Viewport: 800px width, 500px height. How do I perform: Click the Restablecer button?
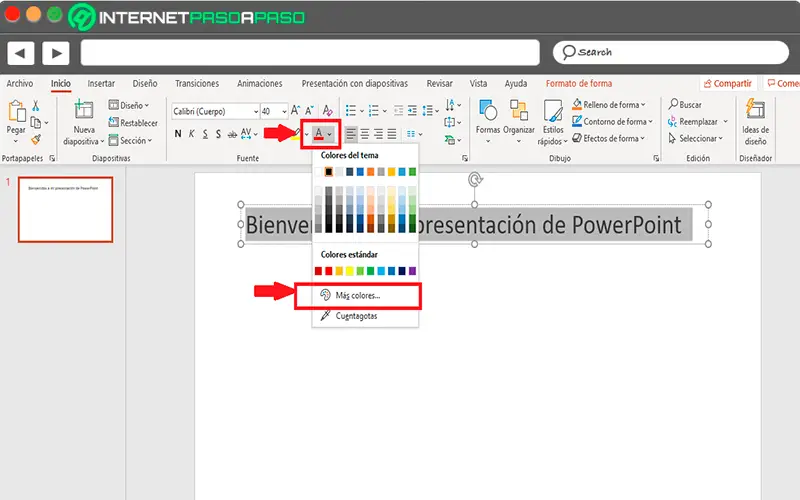[x=133, y=123]
